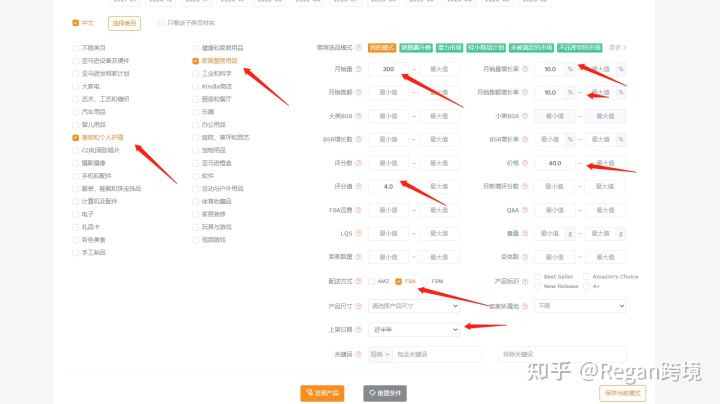
Task: Uncheck 美容和个人护理 category
Action: (x=75, y=137)
